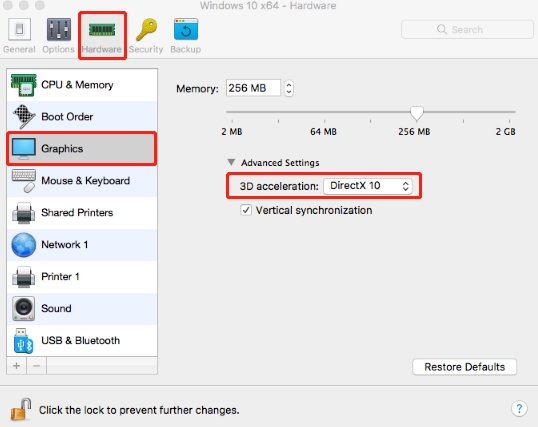
Task: Click the 256 MB slider mark label
Action: tap(414, 132)
